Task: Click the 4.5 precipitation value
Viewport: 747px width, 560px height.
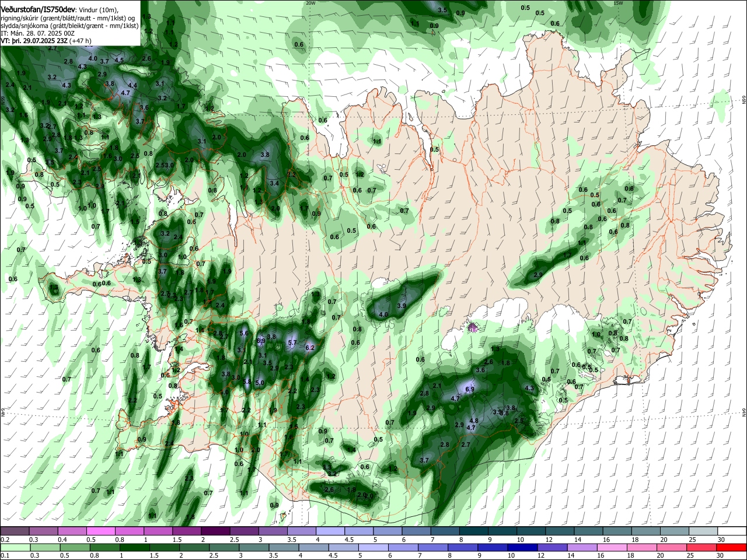Action: click(119, 60)
